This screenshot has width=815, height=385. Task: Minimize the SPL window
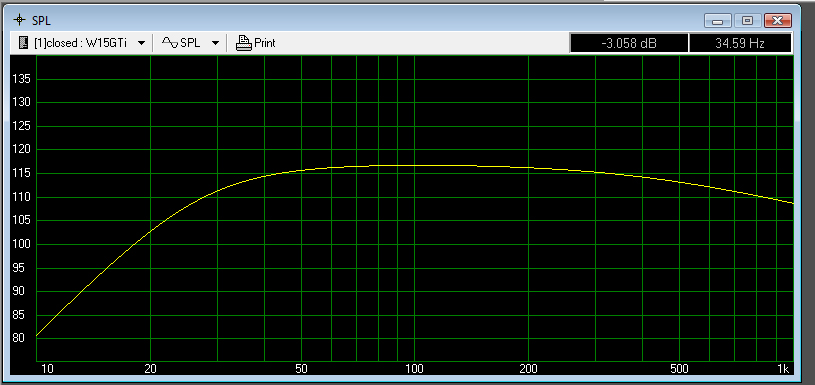pyautogui.click(x=718, y=21)
